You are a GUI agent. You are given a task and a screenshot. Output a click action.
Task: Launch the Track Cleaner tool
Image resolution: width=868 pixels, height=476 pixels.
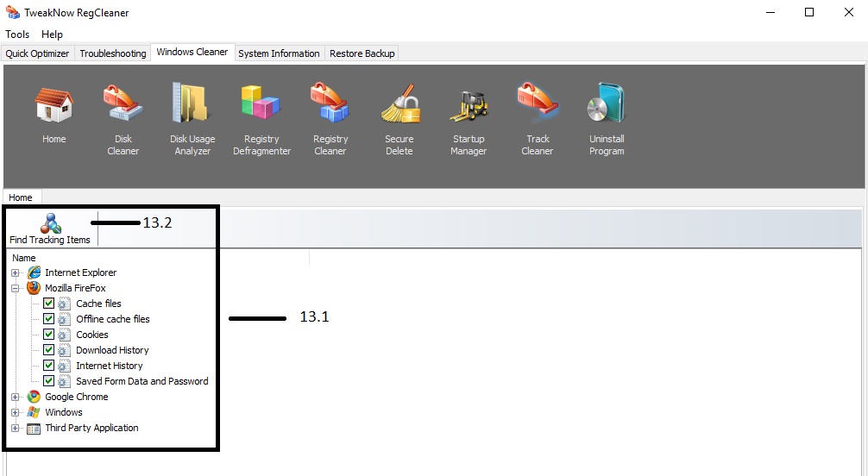tap(538, 101)
